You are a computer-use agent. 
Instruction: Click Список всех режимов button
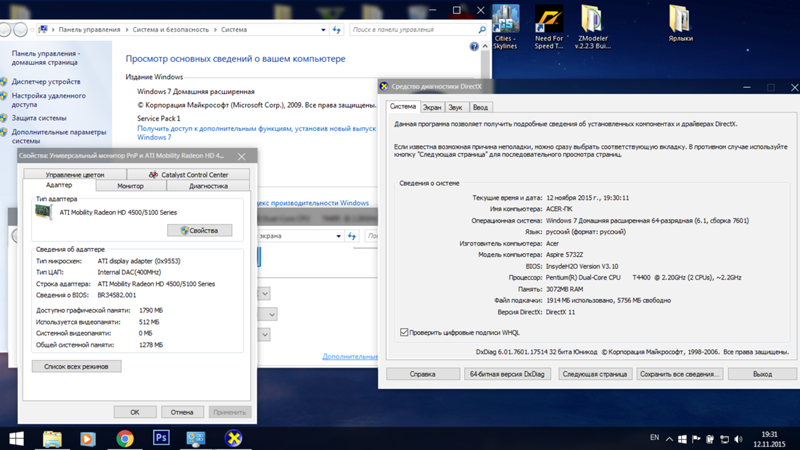point(77,366)
